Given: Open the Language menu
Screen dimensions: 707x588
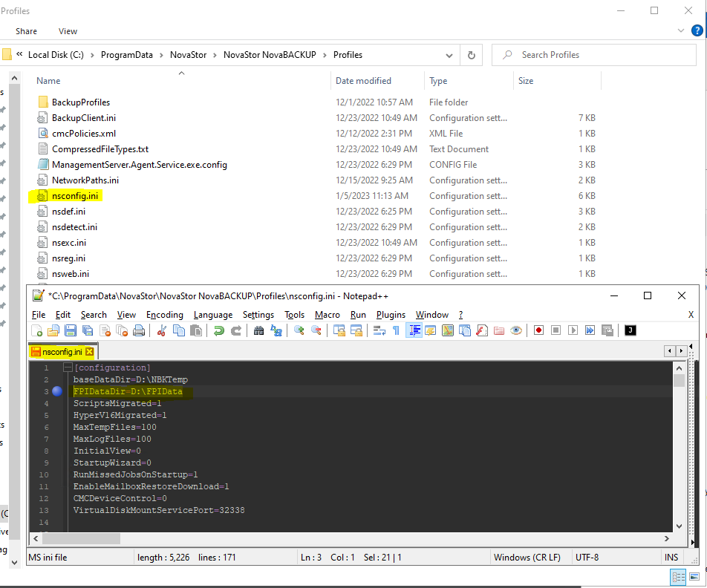Looking at the screenshot, I should click(x=213, y=315).
